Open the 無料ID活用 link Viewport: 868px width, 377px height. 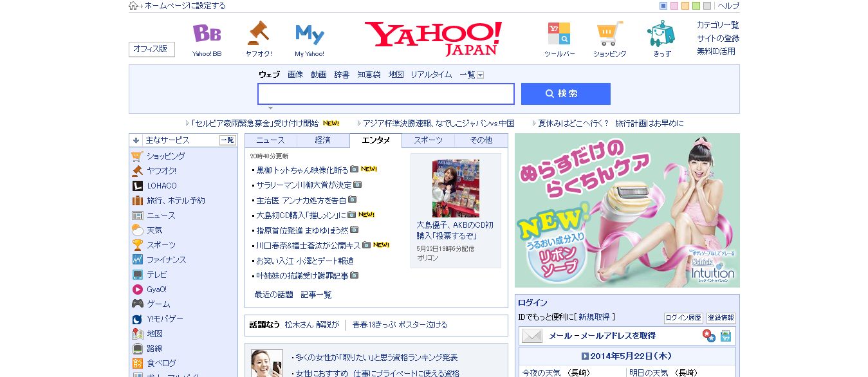pos(716,51)
